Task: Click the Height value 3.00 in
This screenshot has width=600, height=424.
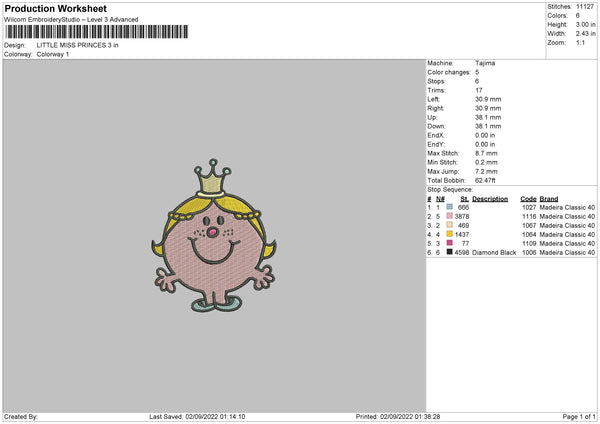Action: click(x=585, y=24)
